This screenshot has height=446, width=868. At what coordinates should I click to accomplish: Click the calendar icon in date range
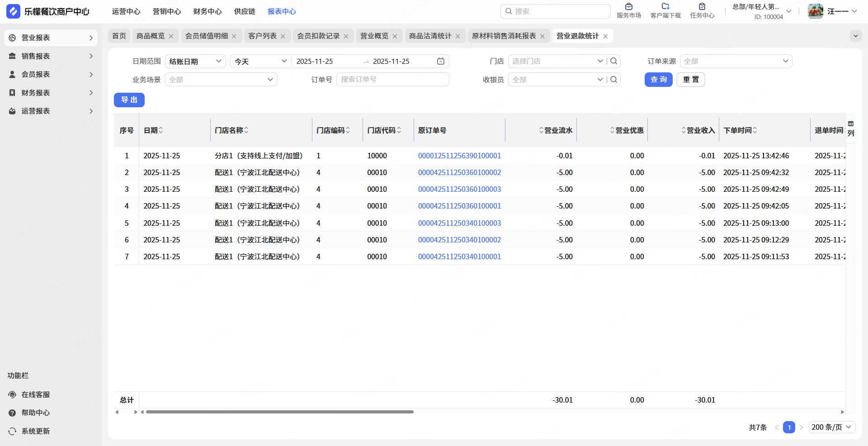coord(440,61)
